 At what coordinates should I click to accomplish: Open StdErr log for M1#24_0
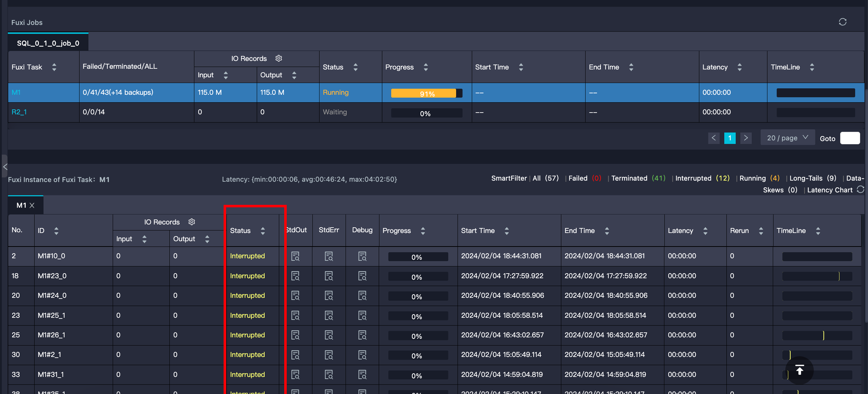click(x=329, y=295)
